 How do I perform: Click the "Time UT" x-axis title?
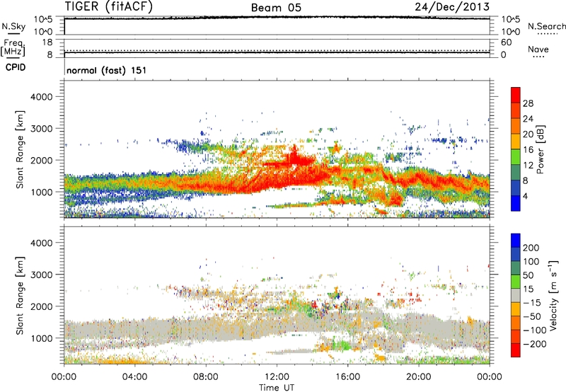pyautogui.click(x=277, y=388)
